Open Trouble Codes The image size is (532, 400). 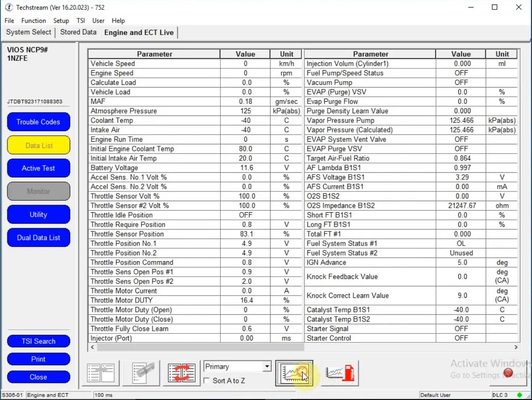click(x=38, y=122)
